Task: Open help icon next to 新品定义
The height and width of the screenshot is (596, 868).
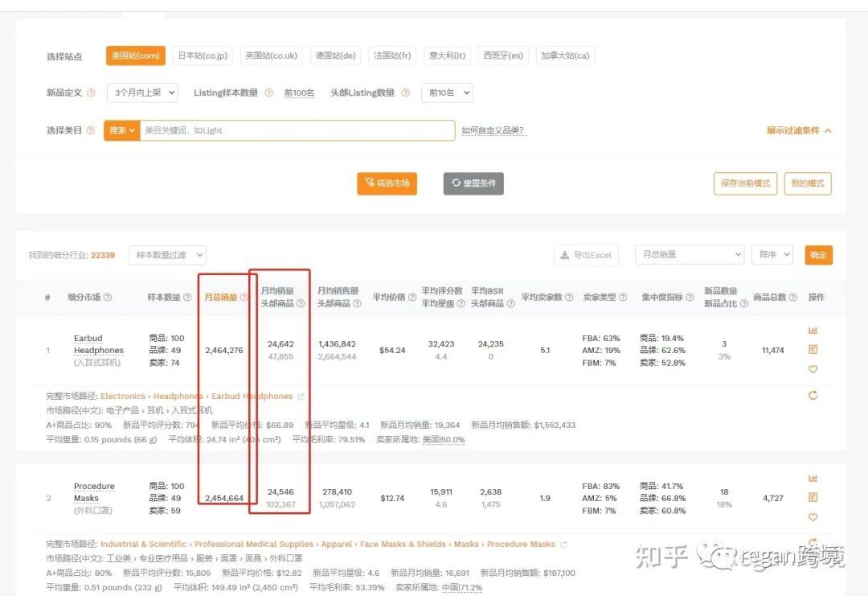Action: click(x=92, y=92)
